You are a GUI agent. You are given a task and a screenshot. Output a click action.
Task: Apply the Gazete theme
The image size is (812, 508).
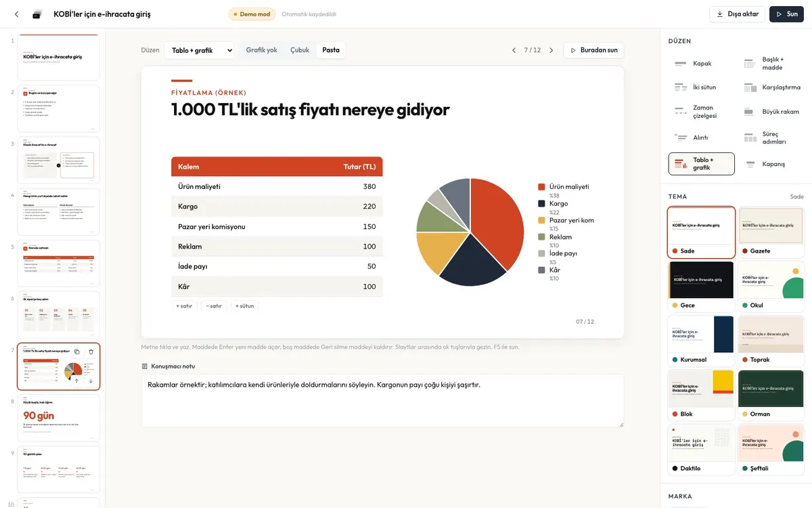(x=771, y=232)
